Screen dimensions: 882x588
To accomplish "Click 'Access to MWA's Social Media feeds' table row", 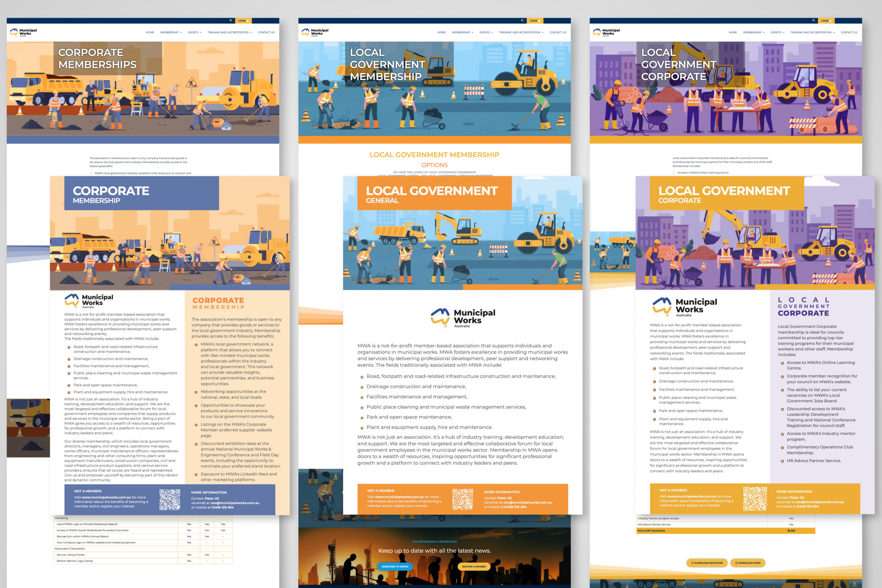I will pos(143,530).
